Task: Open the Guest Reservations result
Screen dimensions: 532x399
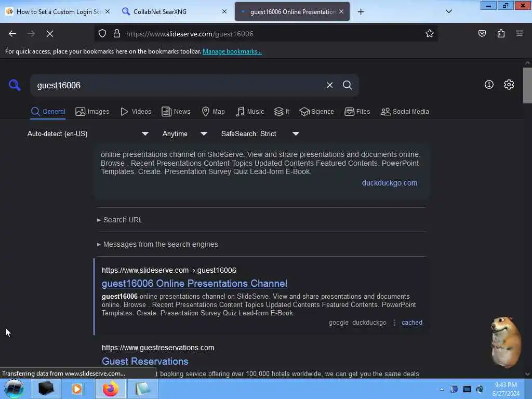Action: pos(145,362)
